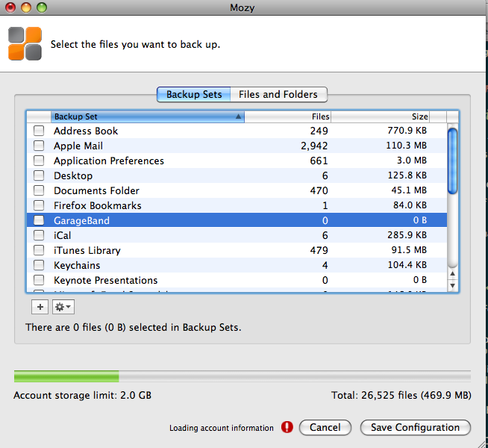The width and height of the screenshot is (488, 448).
Task: Tick the Keynote Presentations checkbox
Action: coord(39,280)
